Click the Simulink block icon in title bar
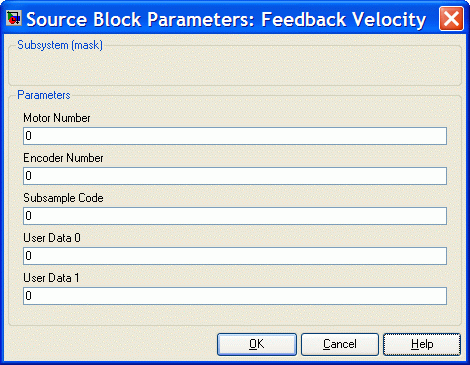 14,18
